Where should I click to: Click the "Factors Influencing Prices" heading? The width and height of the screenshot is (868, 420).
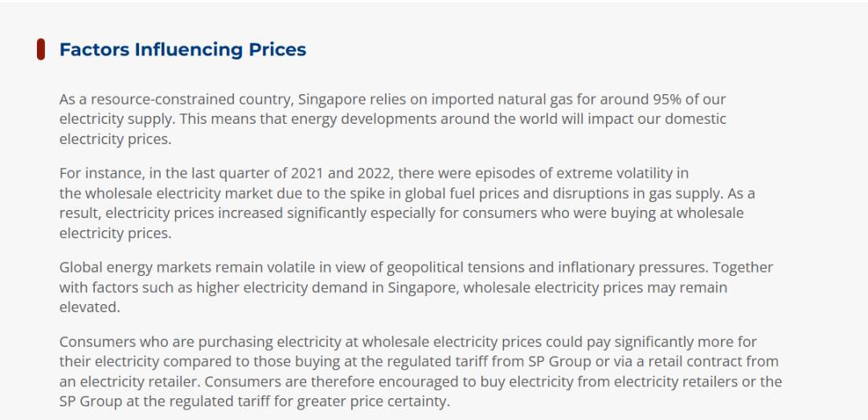182,49
